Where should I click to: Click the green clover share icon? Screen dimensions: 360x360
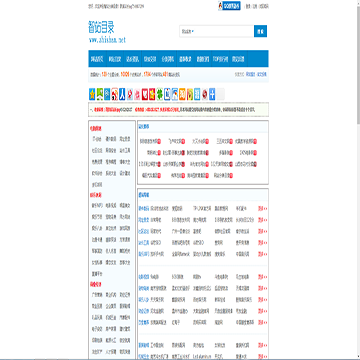(160, 94)
